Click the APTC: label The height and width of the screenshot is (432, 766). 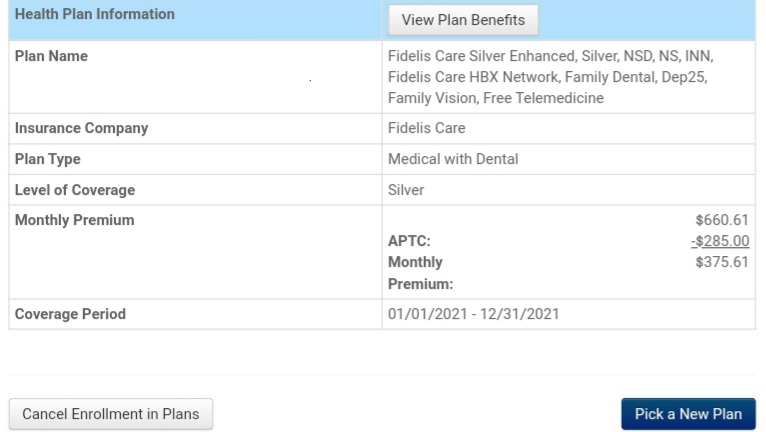point(409,241)
